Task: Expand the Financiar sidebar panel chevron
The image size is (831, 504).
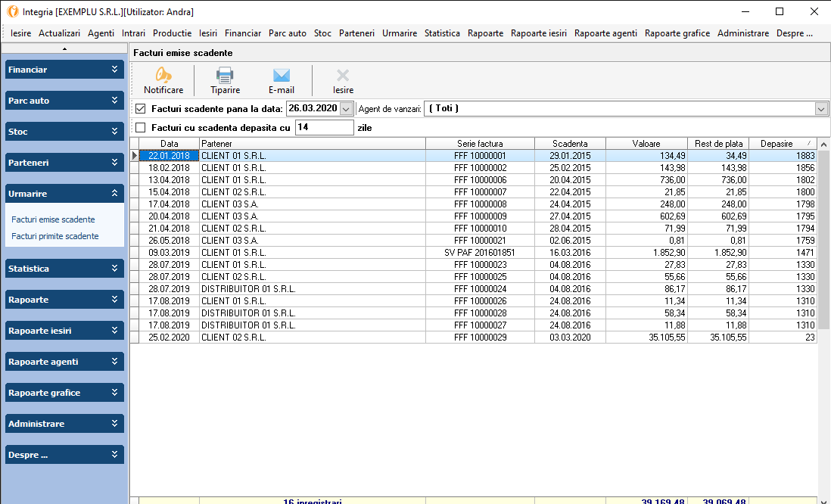Action: (115, 70)
